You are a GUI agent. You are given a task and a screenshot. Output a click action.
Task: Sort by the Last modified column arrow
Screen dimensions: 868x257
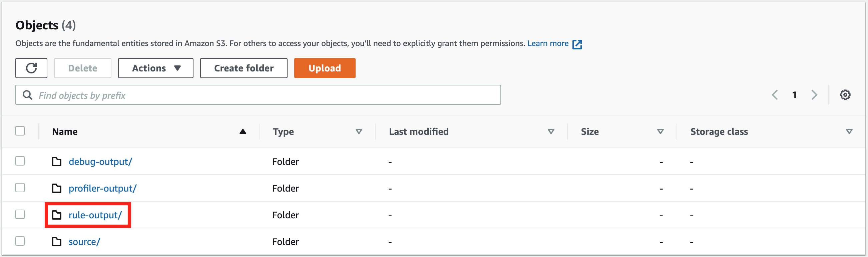[551, 132]
